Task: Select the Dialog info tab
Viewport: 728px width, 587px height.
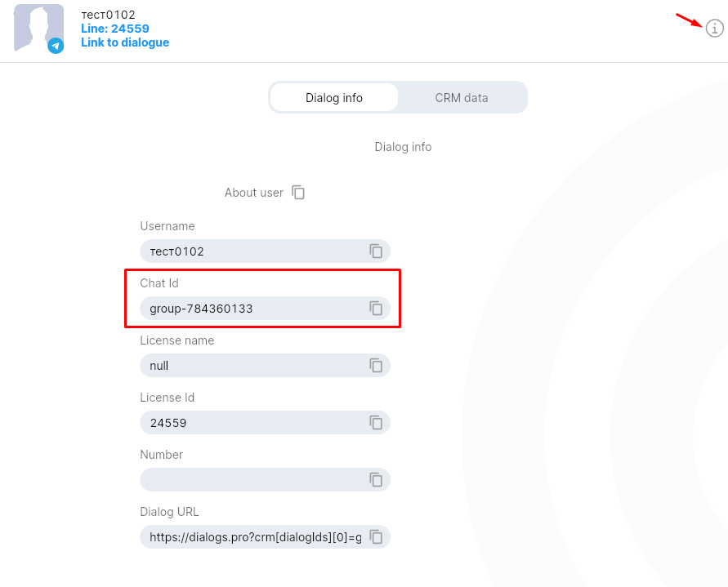Action: 334,98
